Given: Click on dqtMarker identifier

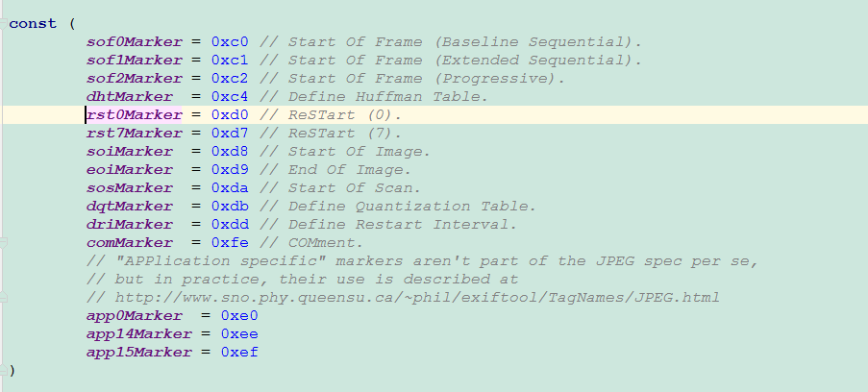Looking at the screenshot, I should 130,206.
